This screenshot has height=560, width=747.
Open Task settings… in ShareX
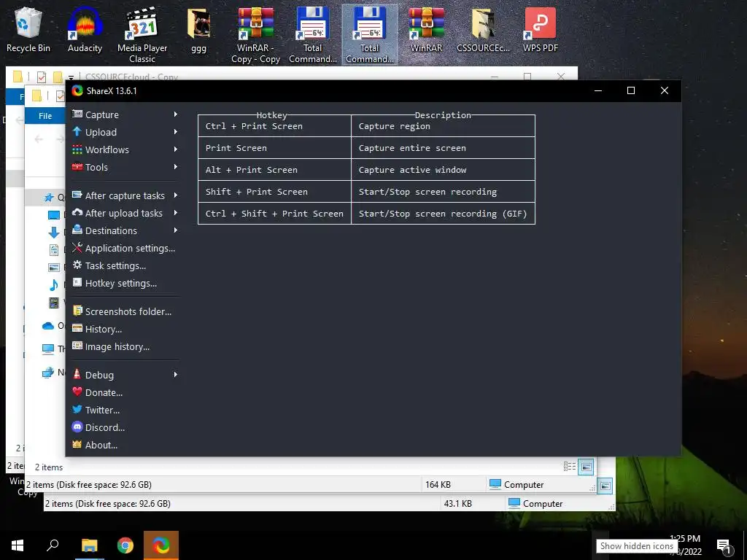[115, 266]
